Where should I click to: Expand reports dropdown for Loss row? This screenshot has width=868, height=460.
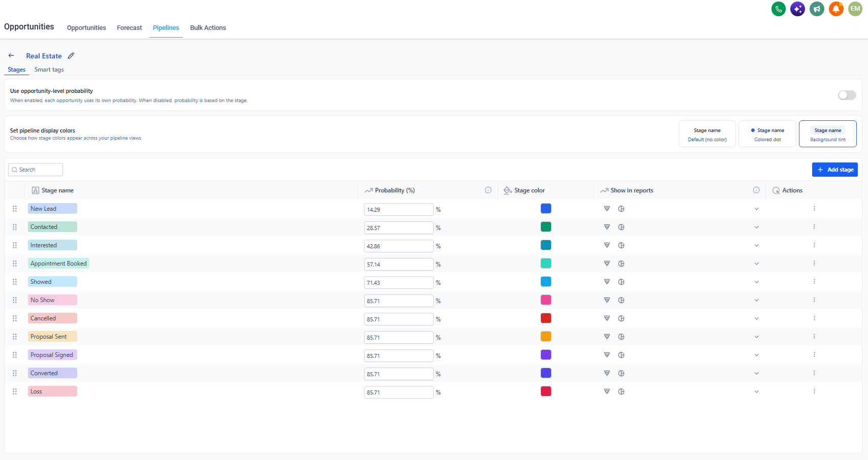point(756,391)
